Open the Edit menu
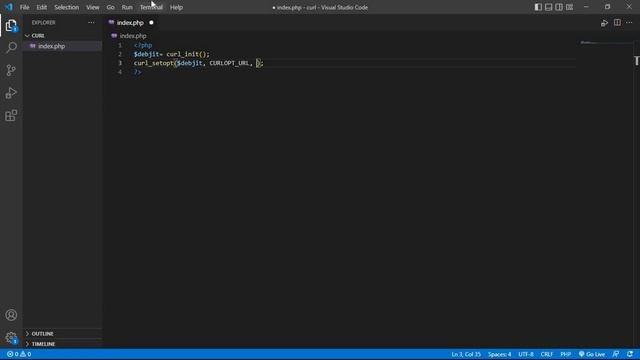The image size is (640, 360). 42,7
